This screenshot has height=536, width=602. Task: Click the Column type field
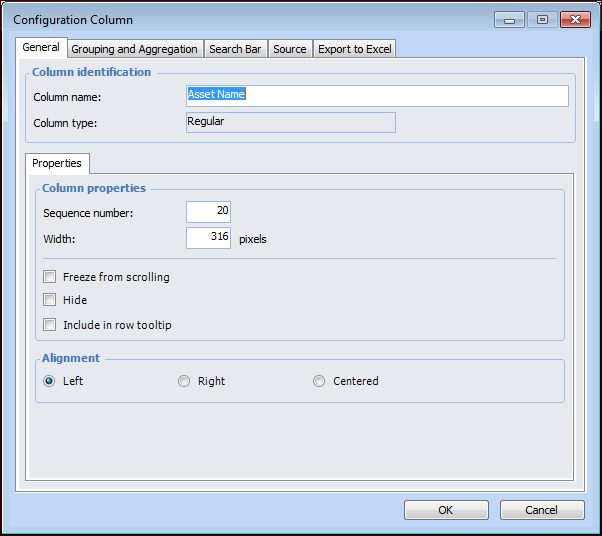290,122
